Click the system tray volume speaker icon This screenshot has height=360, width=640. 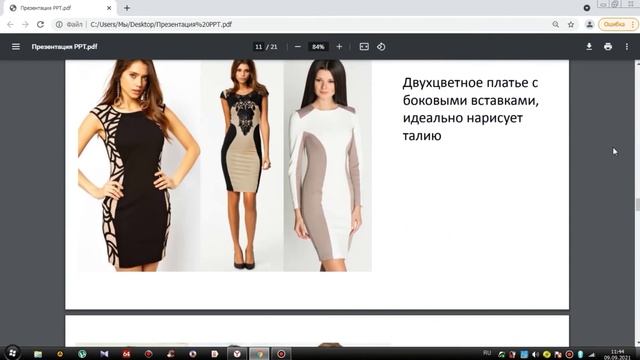(536, 354)
